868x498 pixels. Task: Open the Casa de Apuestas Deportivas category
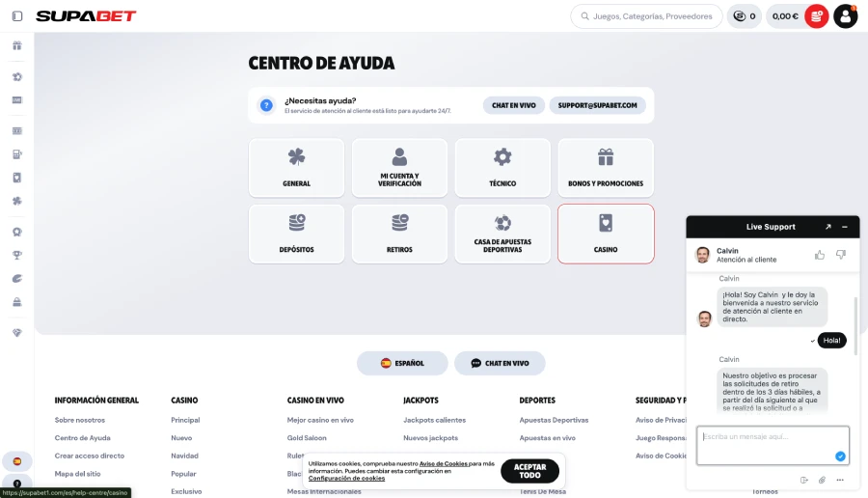(502, 234)
